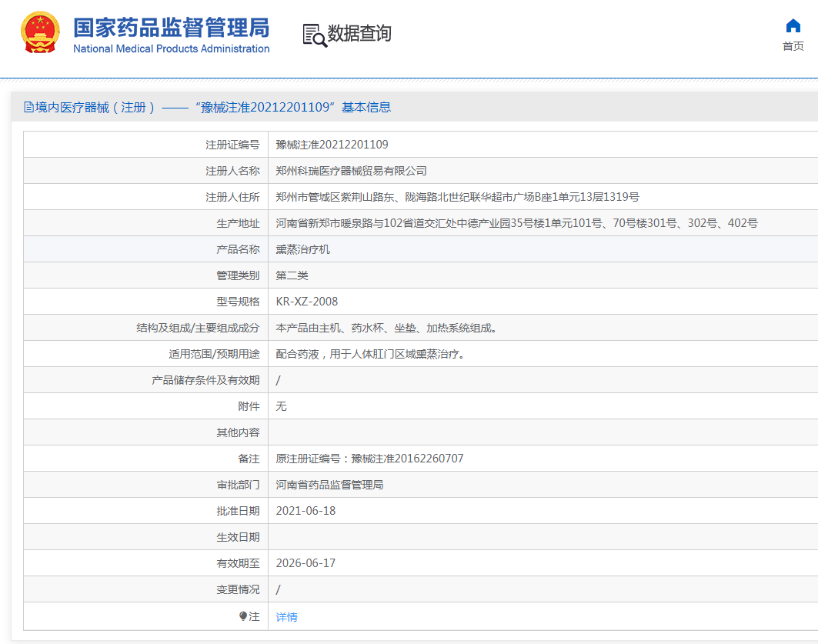Click the 管理类别 row label
The height and width of the screenshot is (644, 818).
coord(238,275)
